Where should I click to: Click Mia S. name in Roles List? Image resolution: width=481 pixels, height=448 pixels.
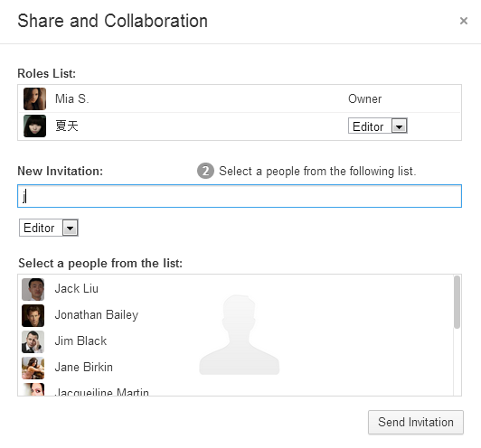pos(71,98)
